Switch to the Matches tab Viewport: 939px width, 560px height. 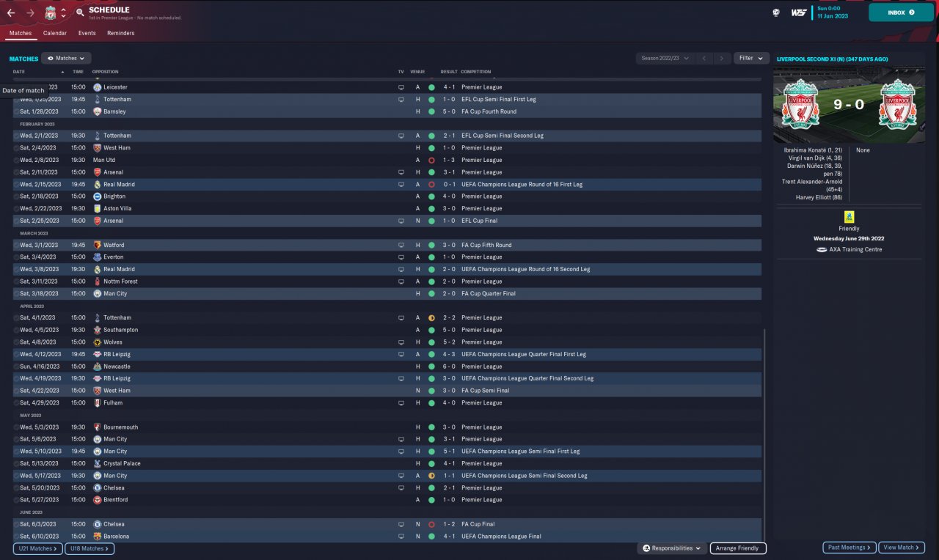[x=21, y=33]
